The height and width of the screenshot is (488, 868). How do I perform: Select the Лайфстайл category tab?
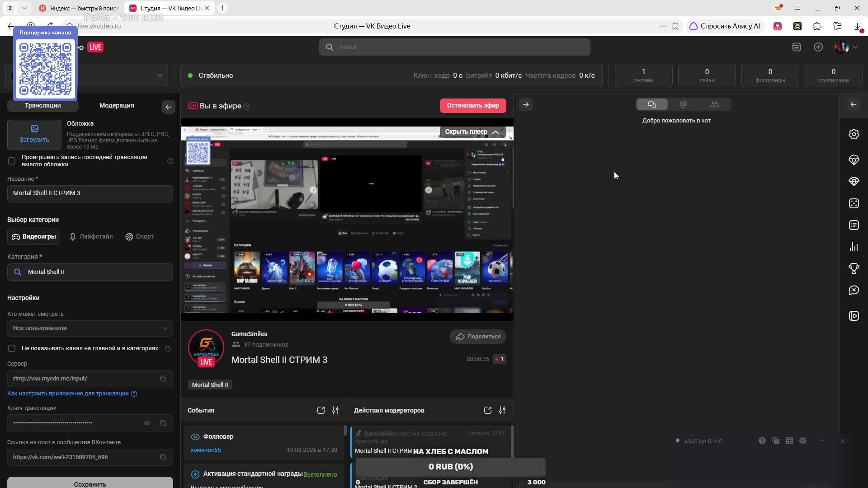point(91,237)
